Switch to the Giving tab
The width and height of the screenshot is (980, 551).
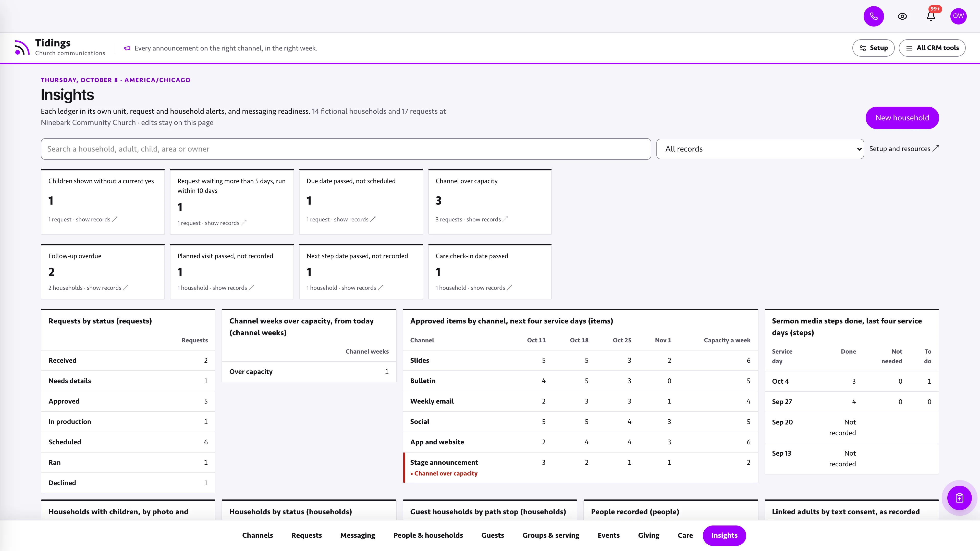click(648, 535)
